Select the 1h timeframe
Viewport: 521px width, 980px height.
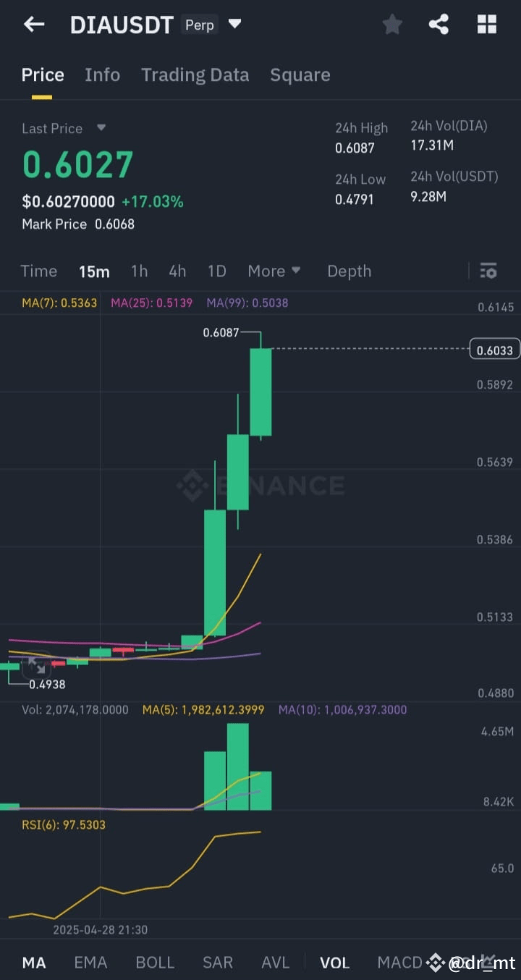tap(139, 271)
